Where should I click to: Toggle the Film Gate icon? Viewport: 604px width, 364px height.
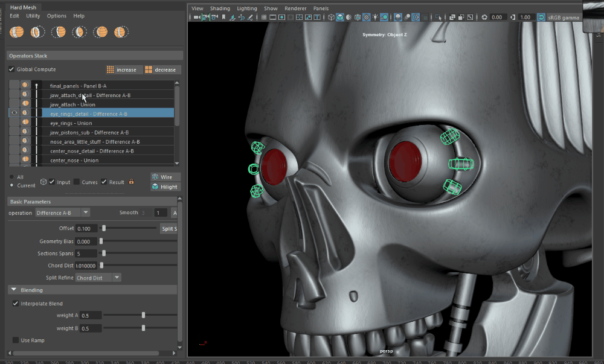point(273,18)
